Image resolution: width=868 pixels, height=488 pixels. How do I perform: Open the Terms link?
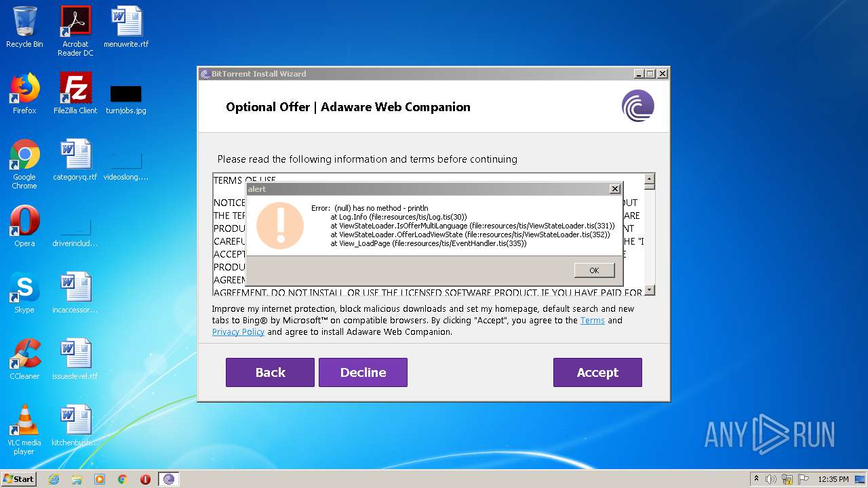(592, 321)
